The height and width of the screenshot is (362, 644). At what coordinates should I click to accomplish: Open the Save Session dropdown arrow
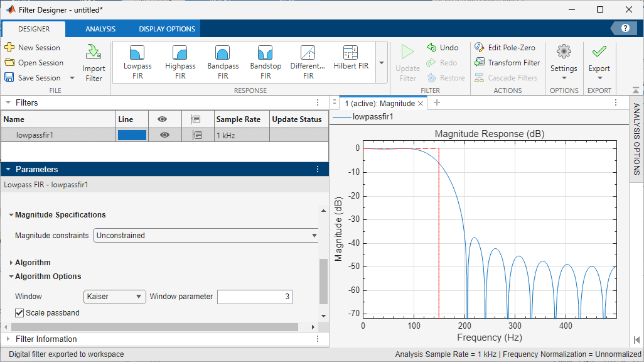[72, 78]
